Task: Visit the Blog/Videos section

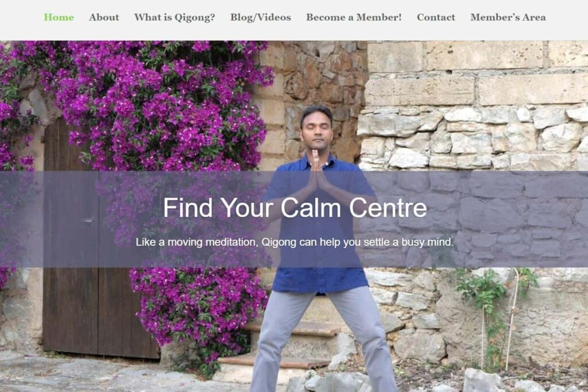Action: click(x=261, y=18)
